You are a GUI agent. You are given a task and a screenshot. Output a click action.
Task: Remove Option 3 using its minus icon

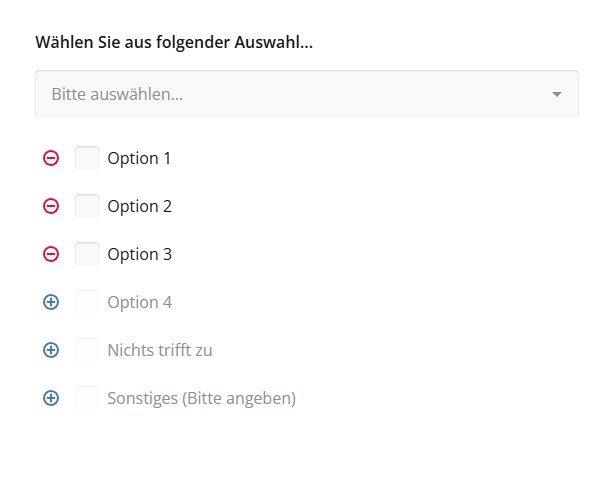click(51, 254)
